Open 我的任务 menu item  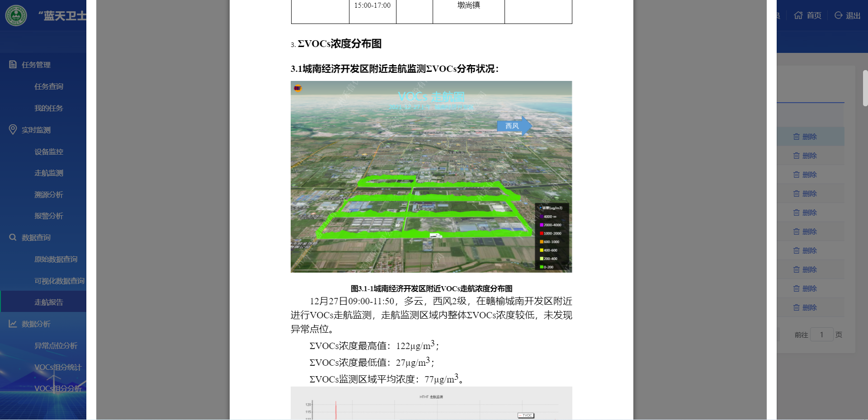tap(49, 108)
